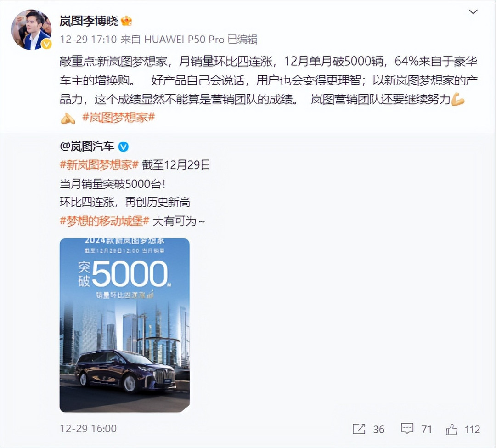The height and width of the screenshot is (448, 496).
Task: Click the yellow verified badge on avatar
Action: (46, 44)
